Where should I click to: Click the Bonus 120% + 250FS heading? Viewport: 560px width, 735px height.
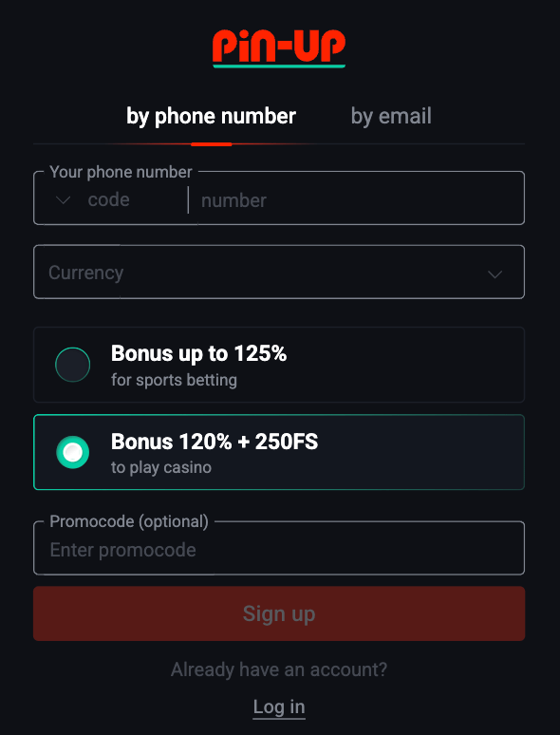[x=215, y=442]
